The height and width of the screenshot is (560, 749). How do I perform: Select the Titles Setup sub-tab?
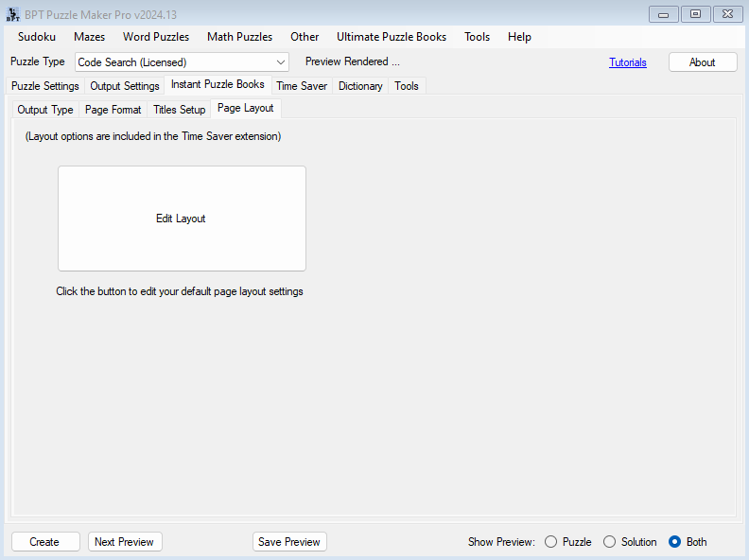180,110
